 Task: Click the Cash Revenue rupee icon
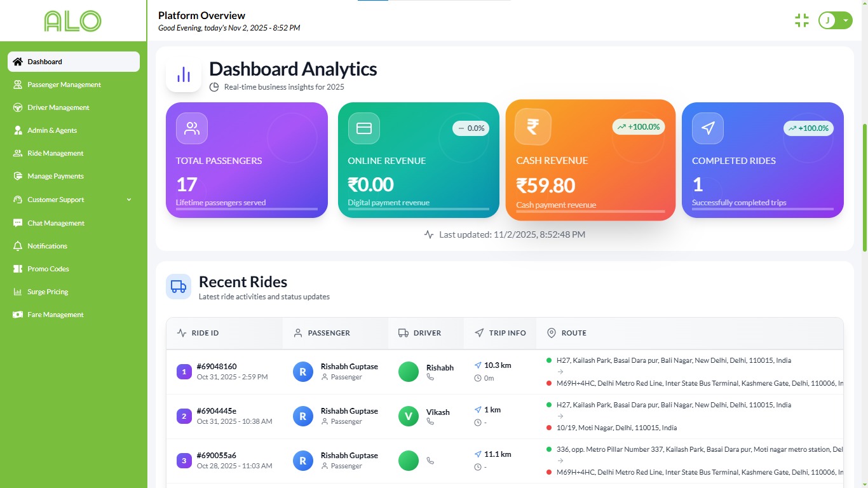[x=532, y=127]
